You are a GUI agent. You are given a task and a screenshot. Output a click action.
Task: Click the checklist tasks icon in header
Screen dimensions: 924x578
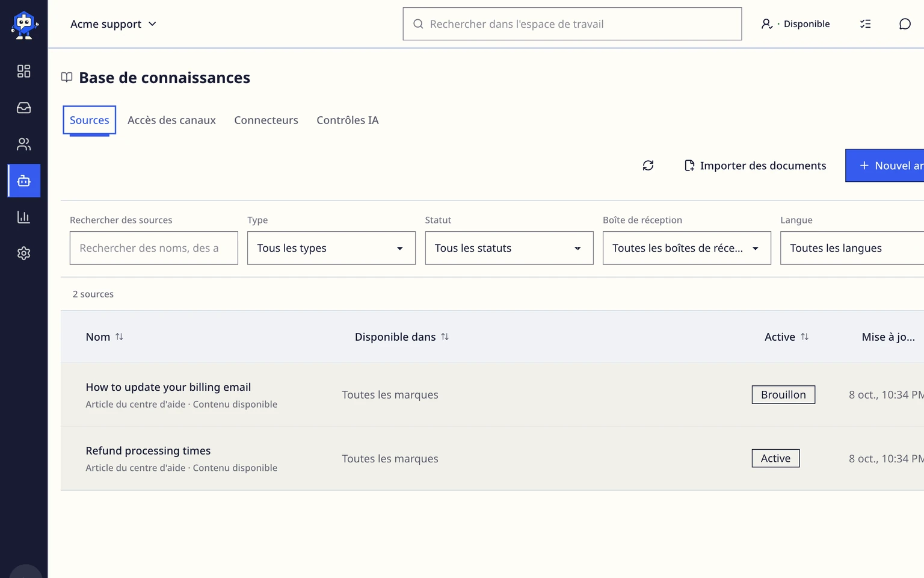[866, 24]
